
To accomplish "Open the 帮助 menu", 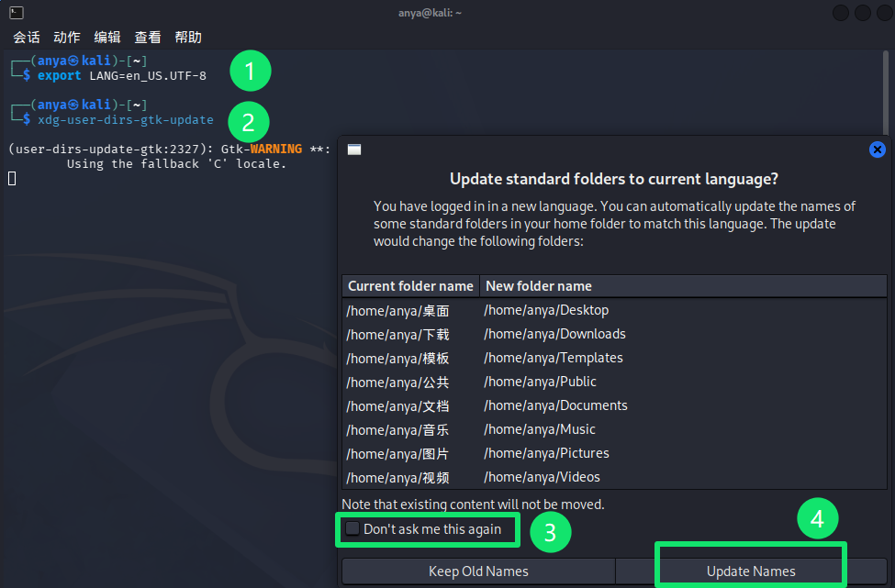I will pos(188,38).
